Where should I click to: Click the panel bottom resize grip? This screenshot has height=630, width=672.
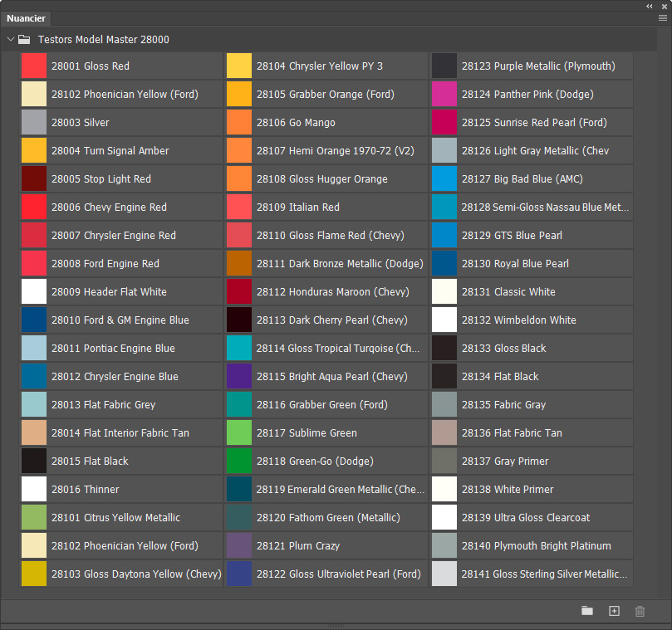point(336,626)
